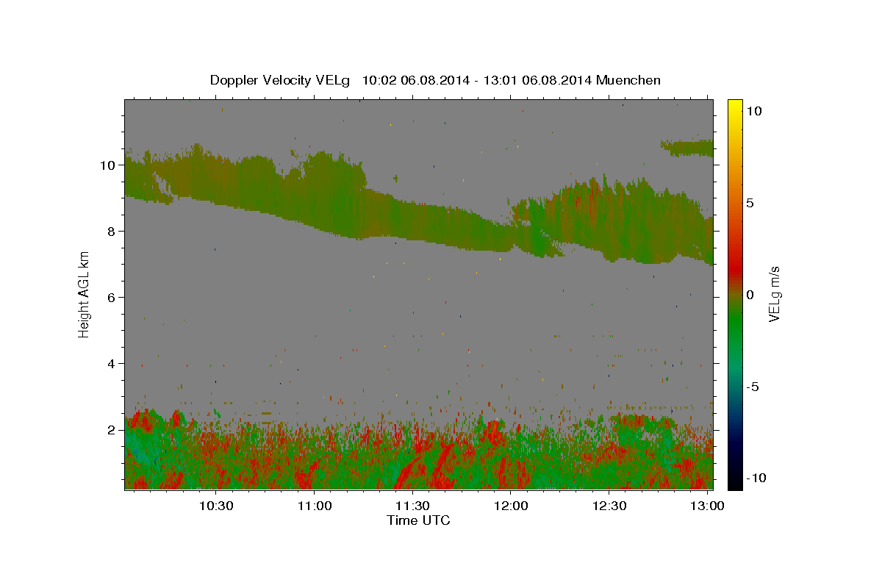Click the 10:30 time tick label
Screen dimensions: 882x588
(x=217, y=506)
